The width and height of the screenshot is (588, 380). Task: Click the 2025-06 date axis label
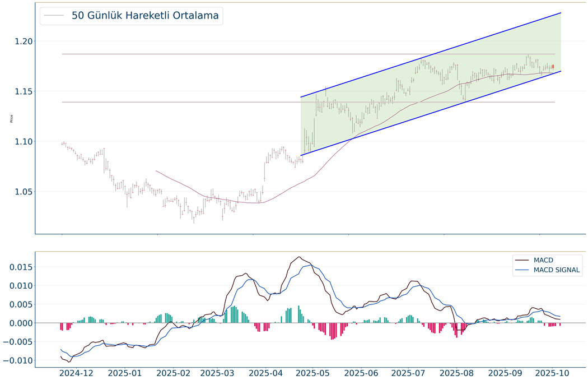pyautogui.click(x=361, y=373)
